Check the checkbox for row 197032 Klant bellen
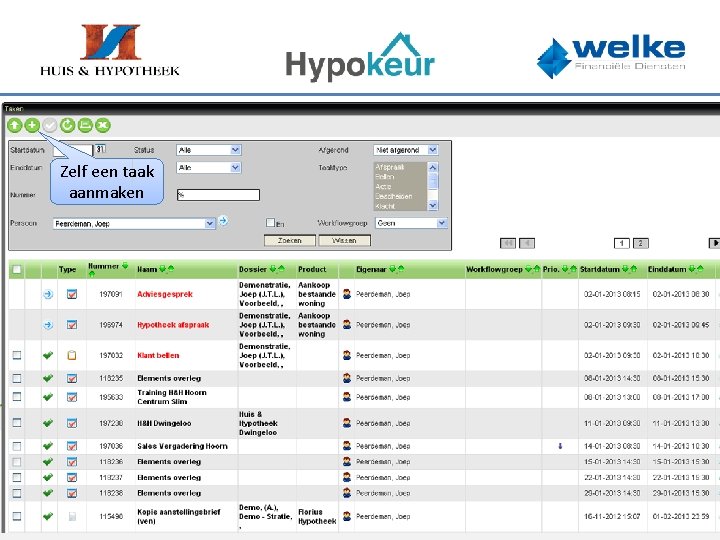Image resolution: width=720 pixels, height=540 pixels. tap(17, 355)
